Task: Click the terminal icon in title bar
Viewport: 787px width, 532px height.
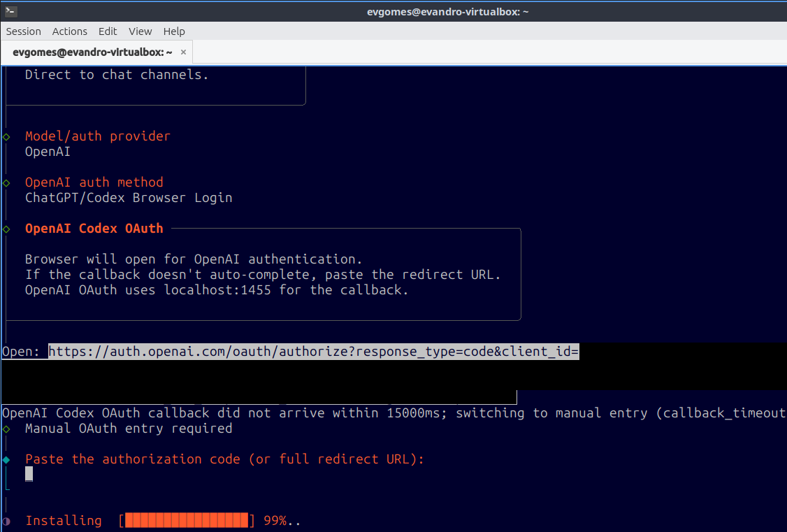Action: pos(10,11)
